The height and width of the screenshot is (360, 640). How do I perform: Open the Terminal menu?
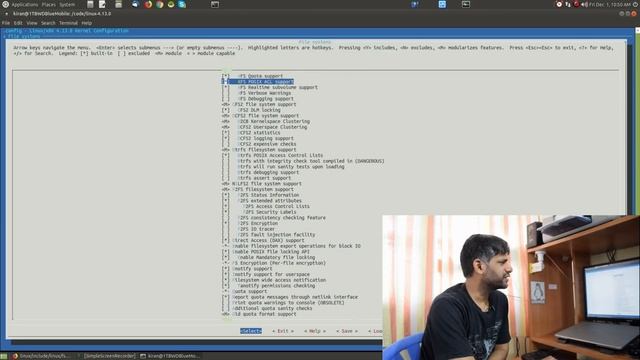(x=68, y=23)
